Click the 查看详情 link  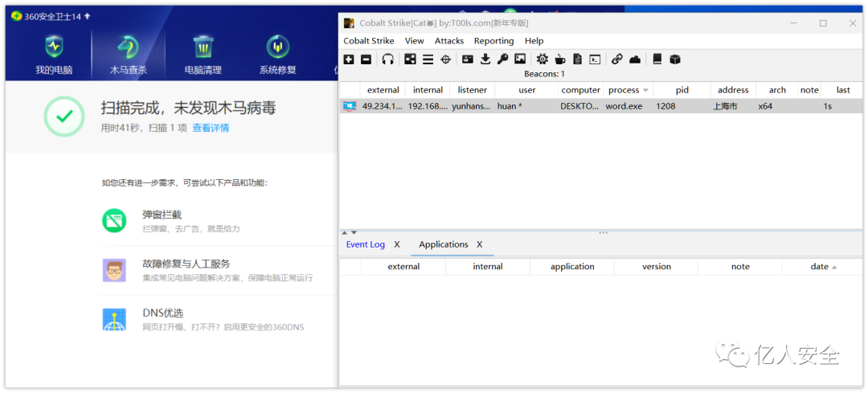[x=211, y=128]
